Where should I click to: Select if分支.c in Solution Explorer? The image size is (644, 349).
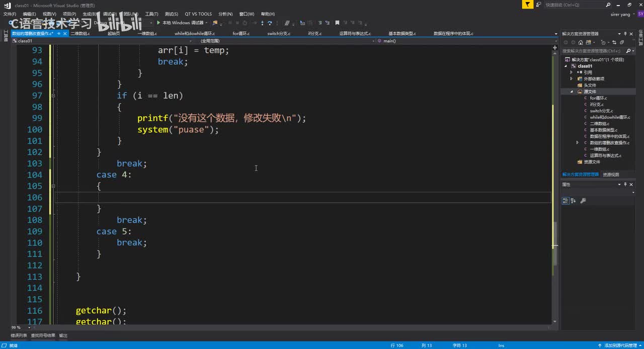click(596, 105)
